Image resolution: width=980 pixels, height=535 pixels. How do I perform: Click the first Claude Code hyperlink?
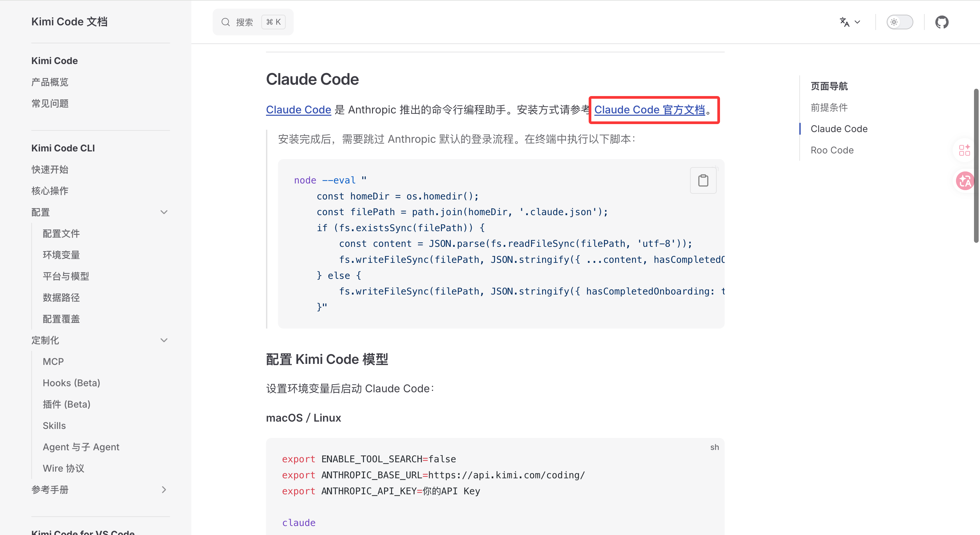click(298, 110)
